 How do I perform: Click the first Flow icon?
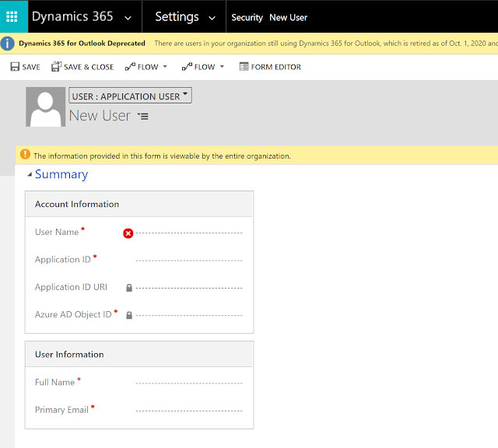pos(130,67)
